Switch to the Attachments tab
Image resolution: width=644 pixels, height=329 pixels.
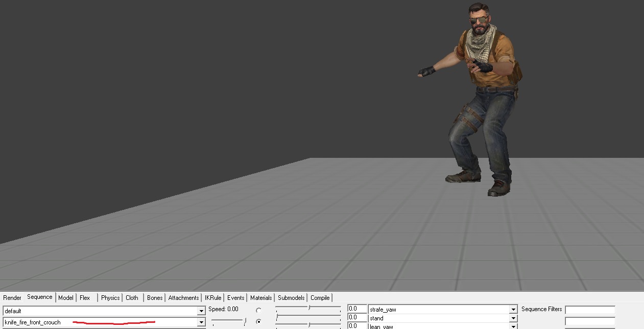183,298
